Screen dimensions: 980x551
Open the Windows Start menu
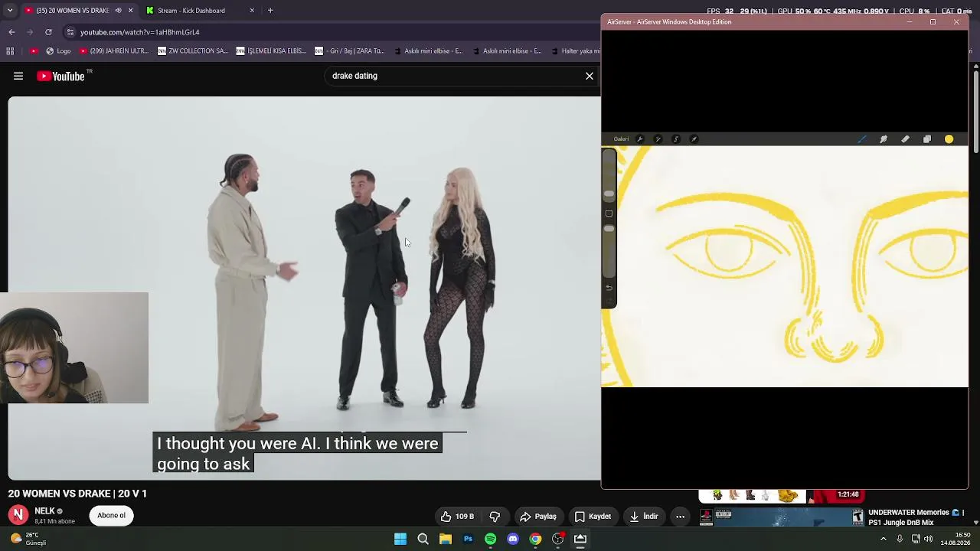400,539
